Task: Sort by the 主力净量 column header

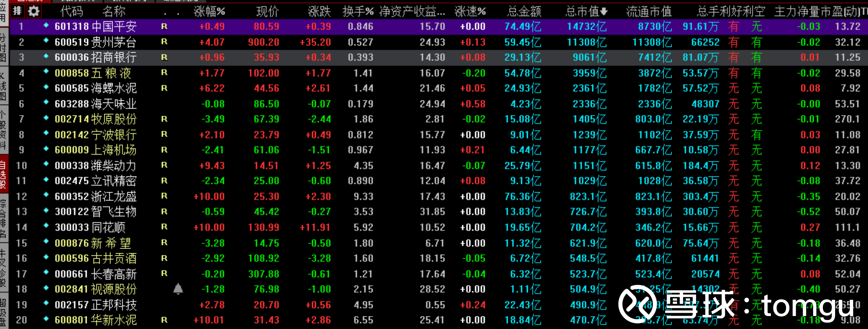Action: pyautogui.click(x=797, y=12)
